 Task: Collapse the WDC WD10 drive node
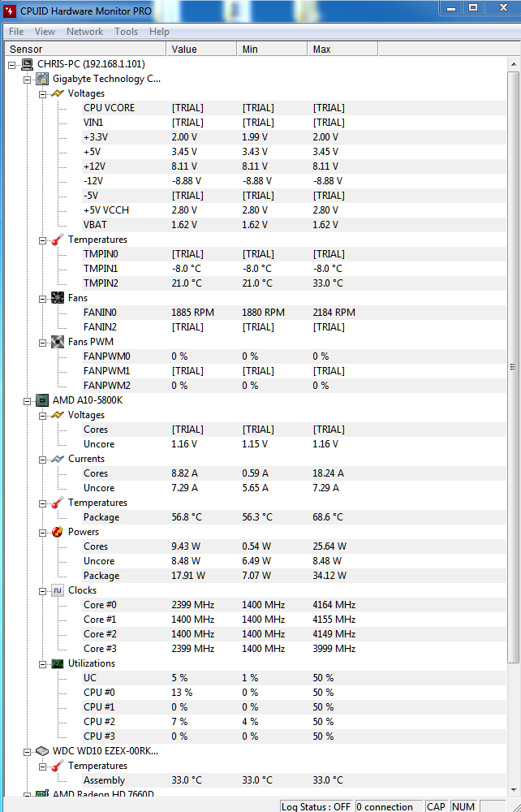(x=27, y=751)
